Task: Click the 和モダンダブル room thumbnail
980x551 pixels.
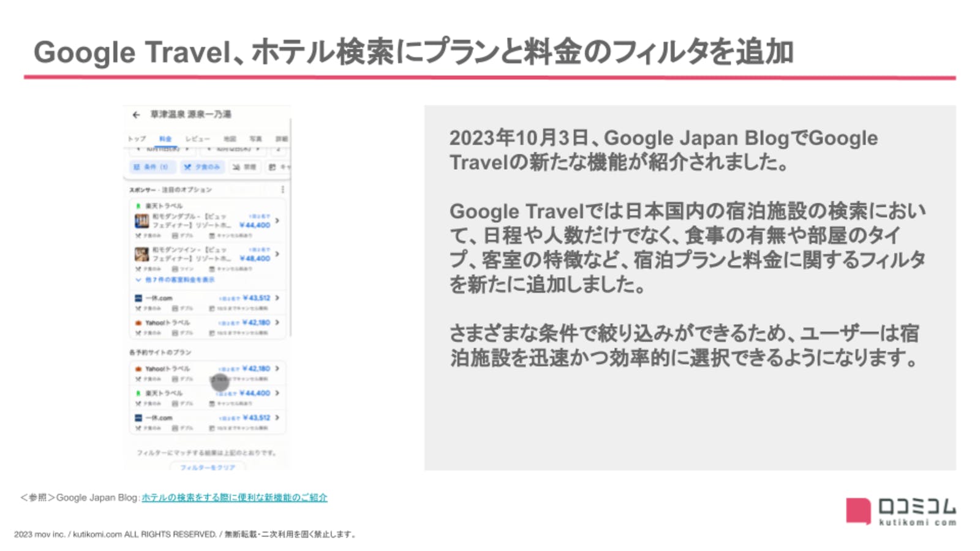Action: tap(141, 221)
